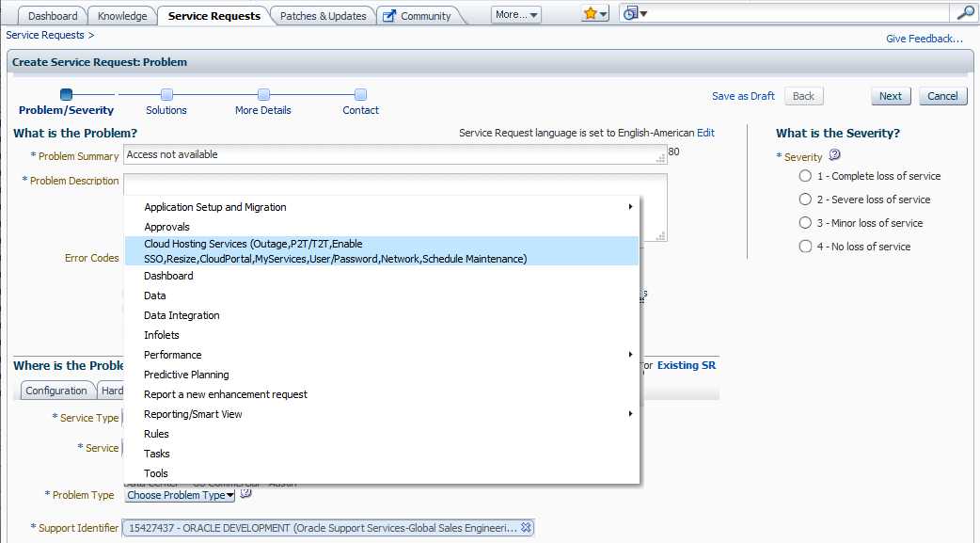Click the Save as Draft link
This screenshot has width=980, height=543.
pyautogui.click(x=743, y=96)
